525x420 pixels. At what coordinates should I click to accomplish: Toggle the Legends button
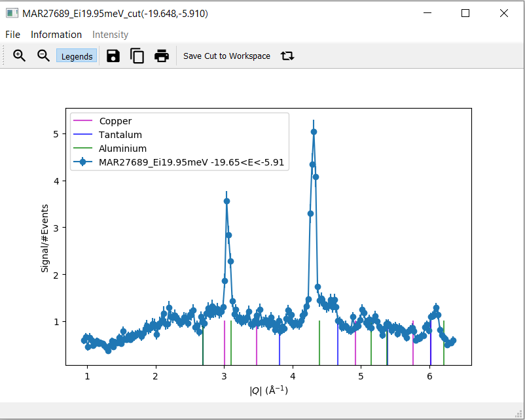pos(77,56)
